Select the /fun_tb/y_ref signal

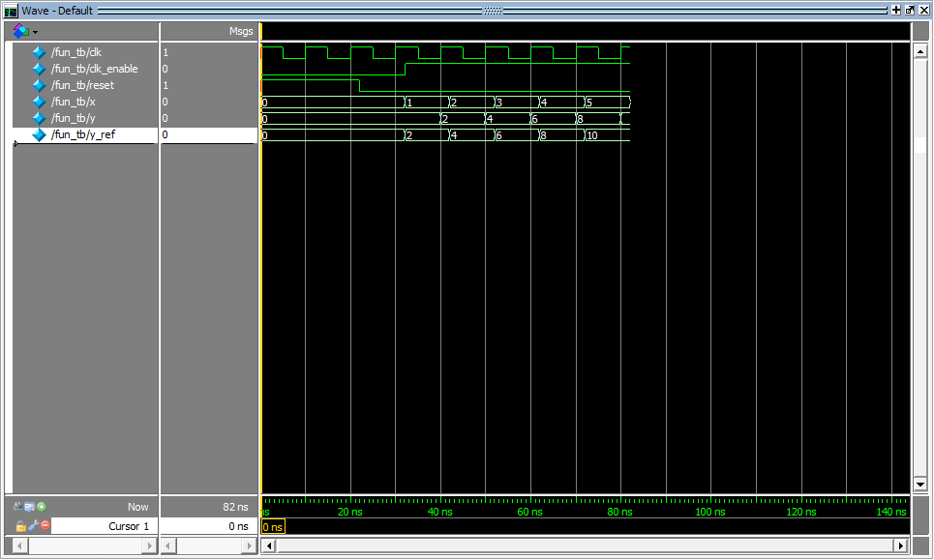click(x=85, y=134)
